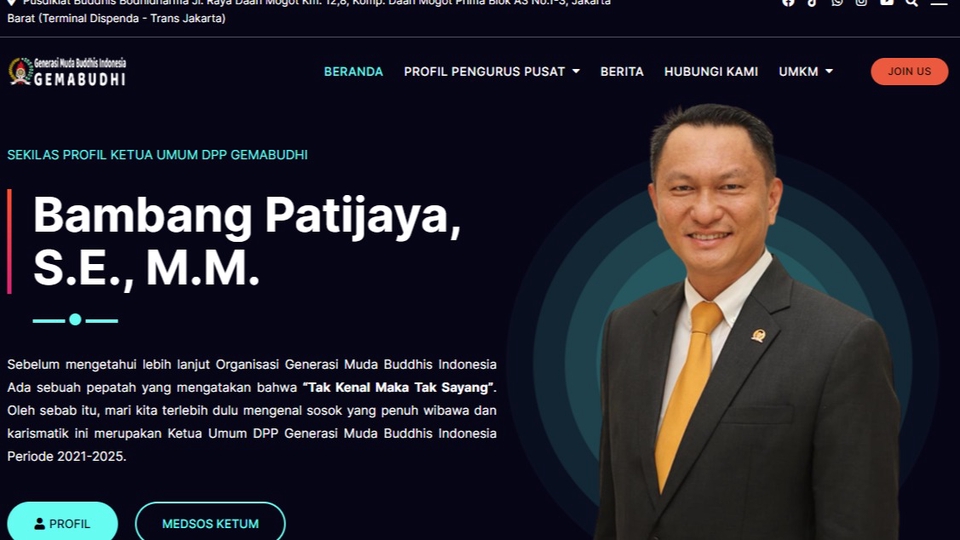Click the Join Us button

(x=909, y=72)
